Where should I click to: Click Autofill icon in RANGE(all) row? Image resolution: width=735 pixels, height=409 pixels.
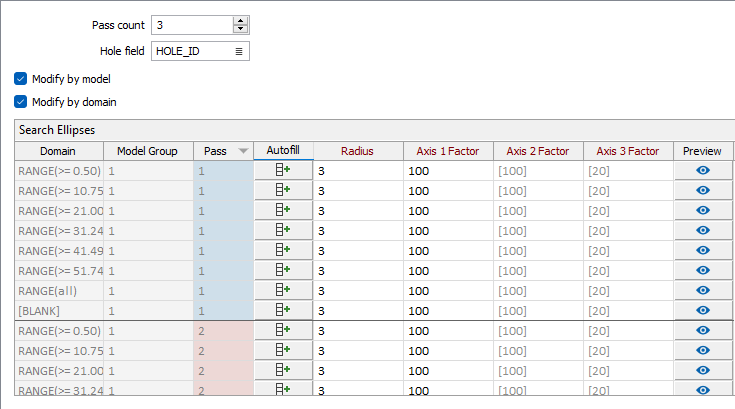(283, 290)
